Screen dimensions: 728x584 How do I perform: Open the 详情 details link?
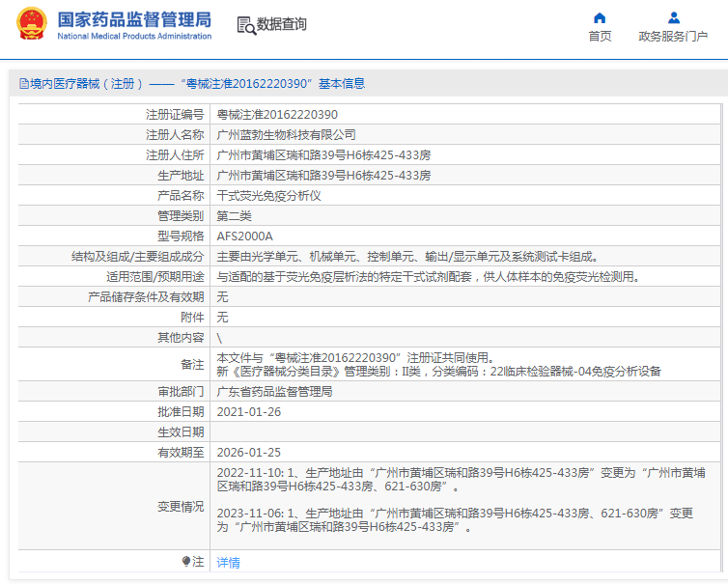(229, 563)
